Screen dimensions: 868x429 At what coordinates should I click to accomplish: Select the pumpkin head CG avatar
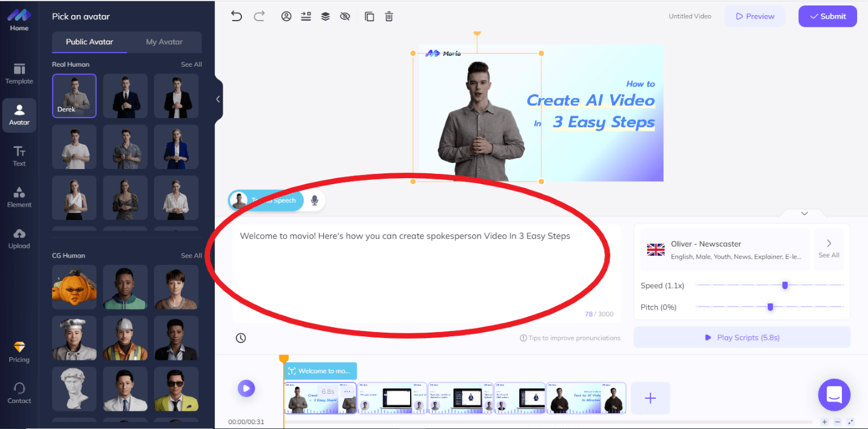tap(74, 287)
